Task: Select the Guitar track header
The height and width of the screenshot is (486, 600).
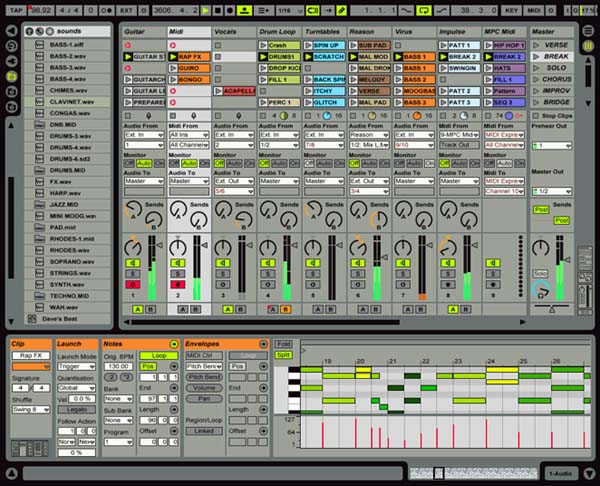Action: (x=144, y=32)
